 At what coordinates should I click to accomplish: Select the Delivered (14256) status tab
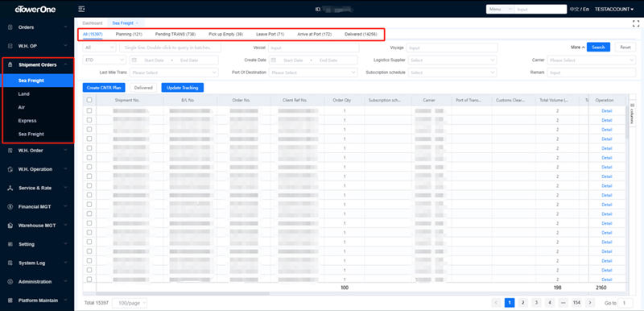click(x=361, y=34)
